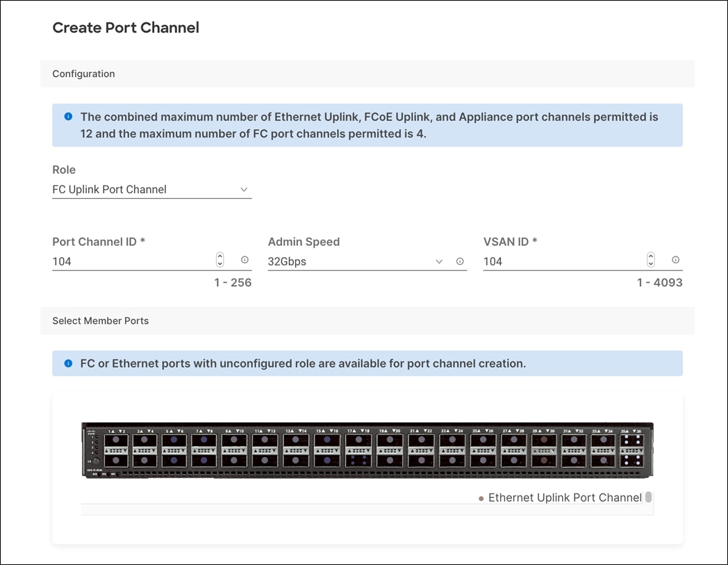This screenshot has height=565, width=728.
Task: Toggle selection of port 12 on the switch
Action: click(265, 459)
